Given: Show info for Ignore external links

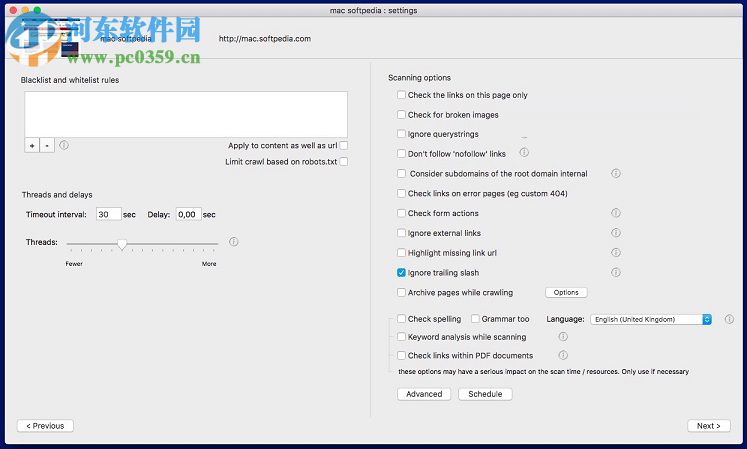Looking at the screenshot, I should point(616,233).
